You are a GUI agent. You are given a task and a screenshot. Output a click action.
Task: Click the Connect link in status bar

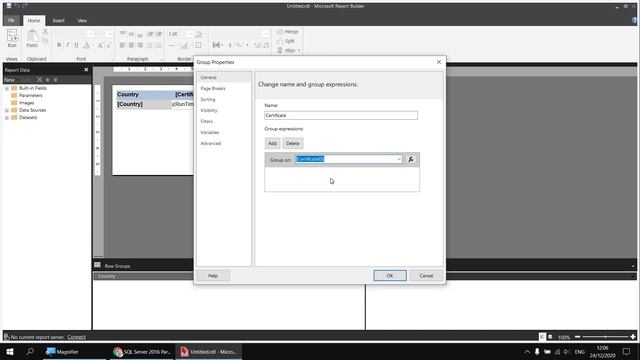(76, 337)
